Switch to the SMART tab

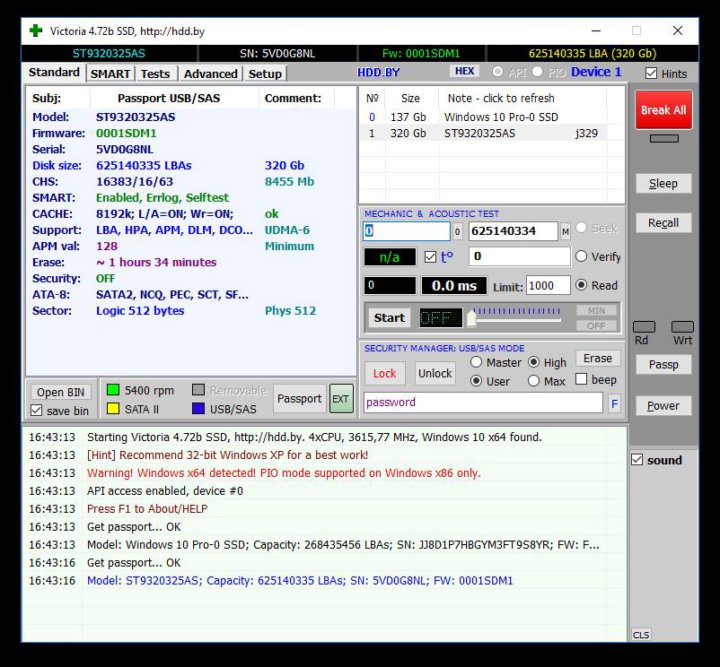pyautogui.click(x=110, y=73)
